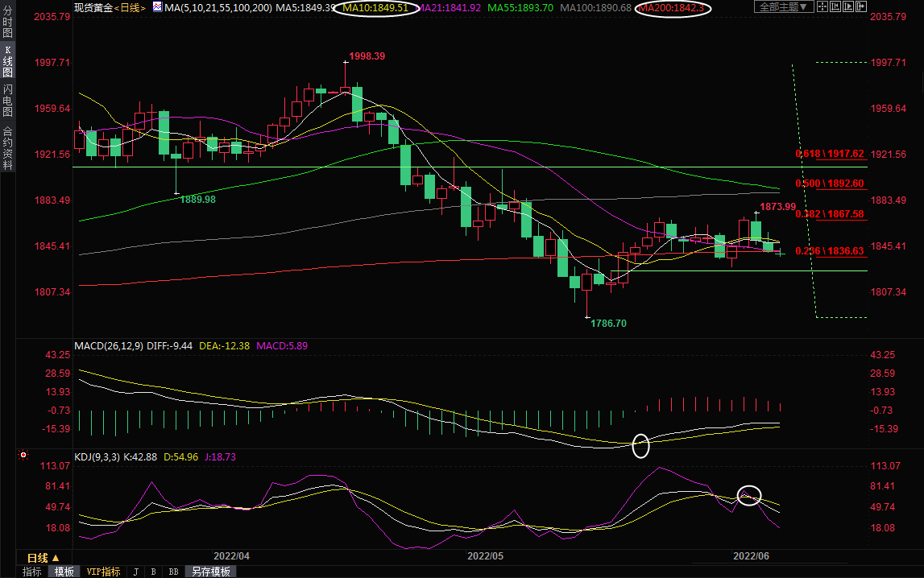Click the crosshair cursor icon in top toolbar

(x=822, y=6)
